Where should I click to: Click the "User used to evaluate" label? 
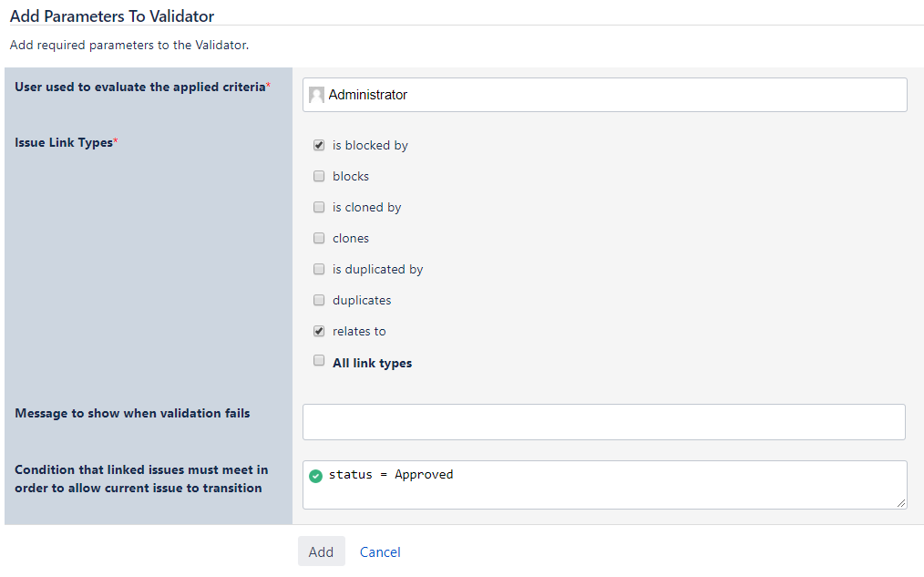(140, 87)
